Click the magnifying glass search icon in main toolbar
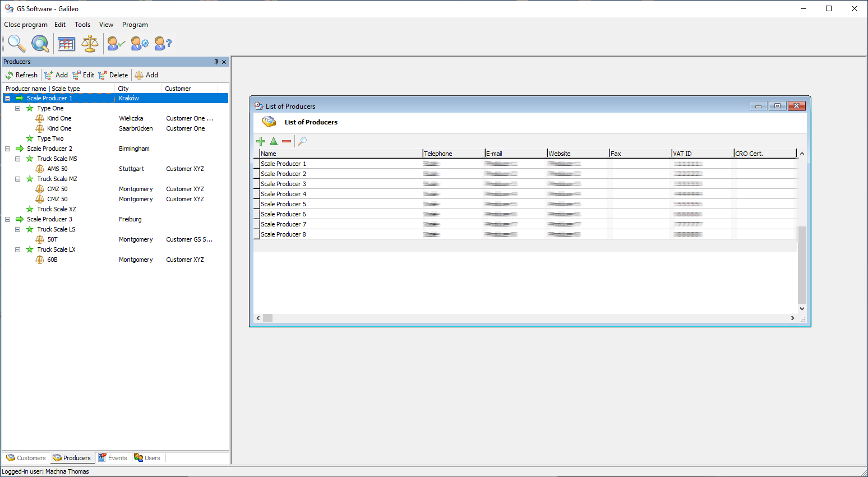 (x=16, y=43)
